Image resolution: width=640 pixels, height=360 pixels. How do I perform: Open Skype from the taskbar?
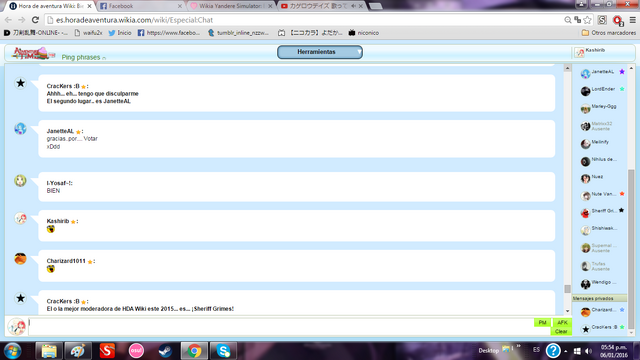click(x=223, y=351)
